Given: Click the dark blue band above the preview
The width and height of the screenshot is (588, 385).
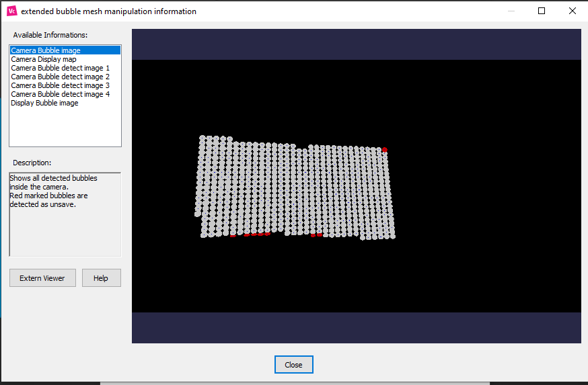Looking at the screenshot, I should click(x=356, y=44).
